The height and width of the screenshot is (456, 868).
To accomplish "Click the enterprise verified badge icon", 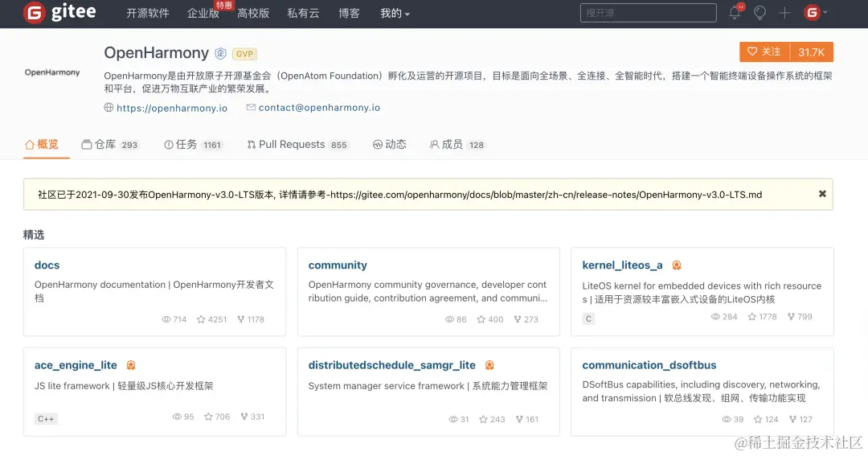I will 220,53.
